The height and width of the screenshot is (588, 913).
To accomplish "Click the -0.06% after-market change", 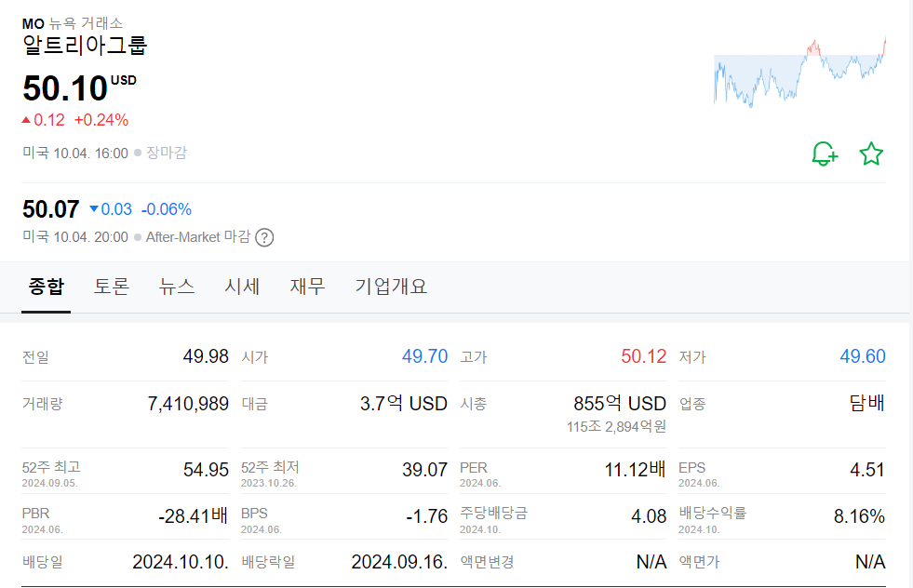I will 167,209.
